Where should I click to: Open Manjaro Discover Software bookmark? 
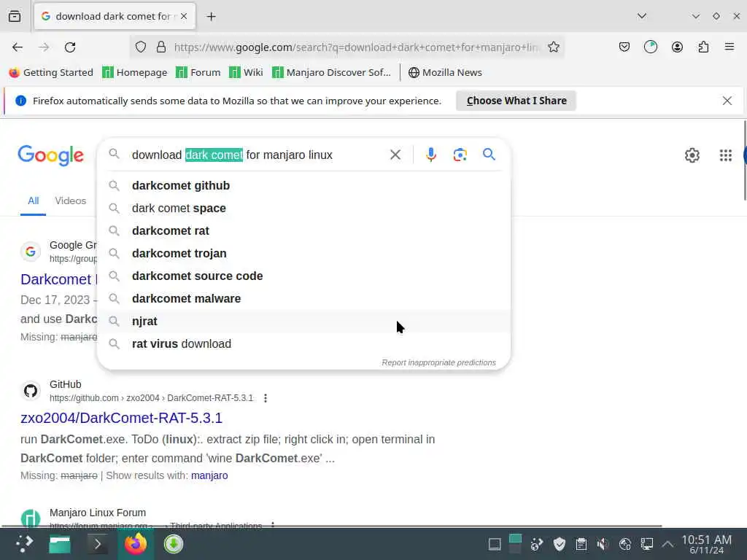click(x=332, y=72)
